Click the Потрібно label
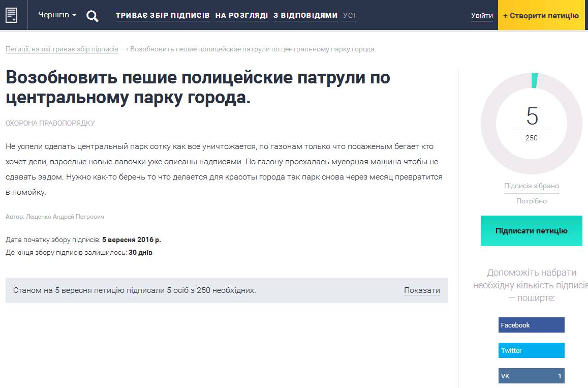The image size is (588, 388). [x=532, y=201]
